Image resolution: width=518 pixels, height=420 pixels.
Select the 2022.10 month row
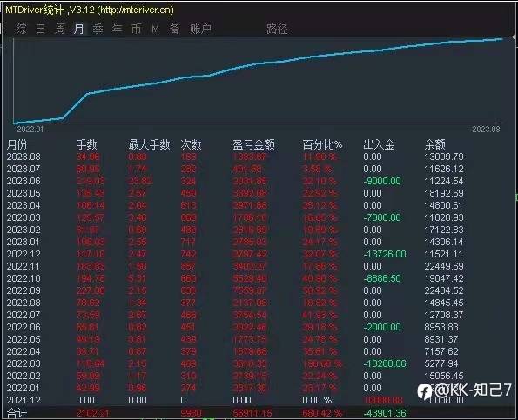235,278
